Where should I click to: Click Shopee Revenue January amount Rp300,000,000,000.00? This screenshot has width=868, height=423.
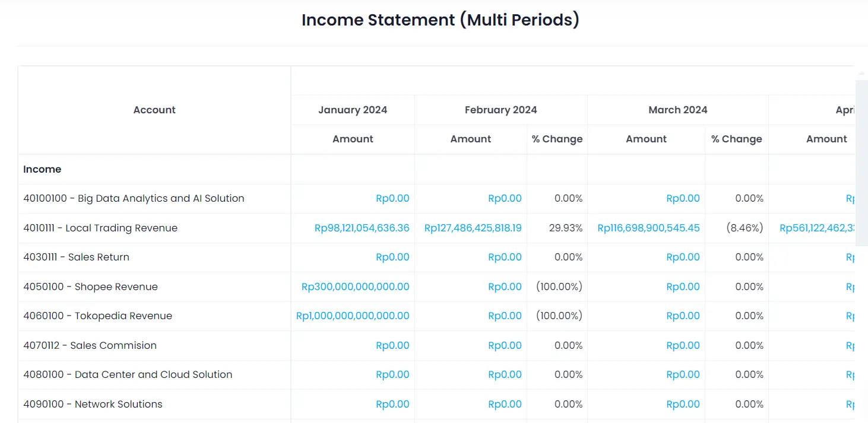(x=355, y=287)
